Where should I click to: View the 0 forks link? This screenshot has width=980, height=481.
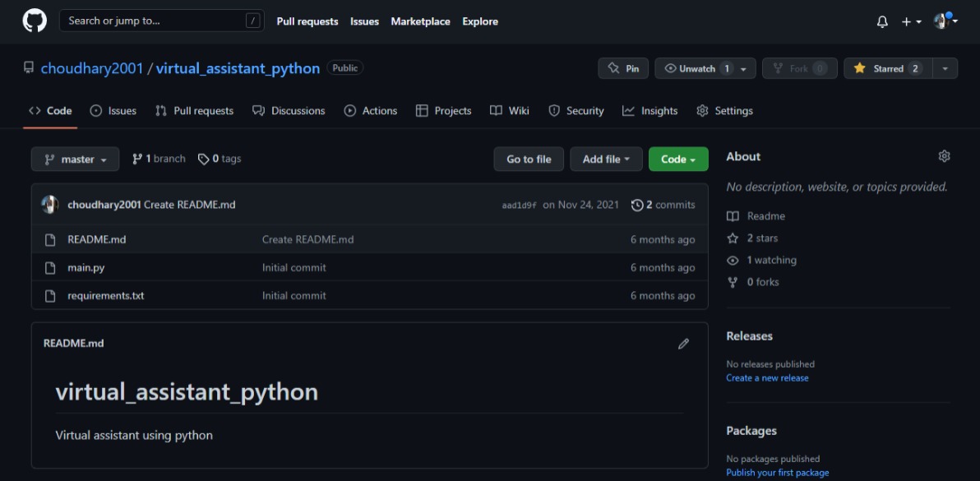[753, 282]
